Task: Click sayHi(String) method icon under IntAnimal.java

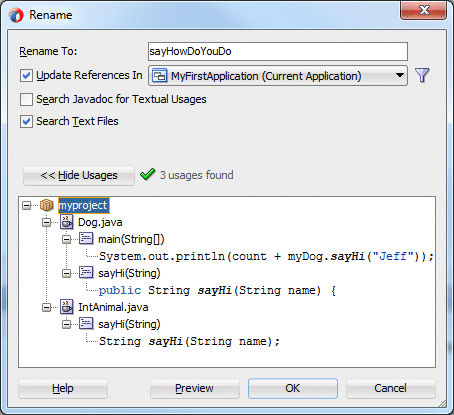Action: [x=86, y=324]
